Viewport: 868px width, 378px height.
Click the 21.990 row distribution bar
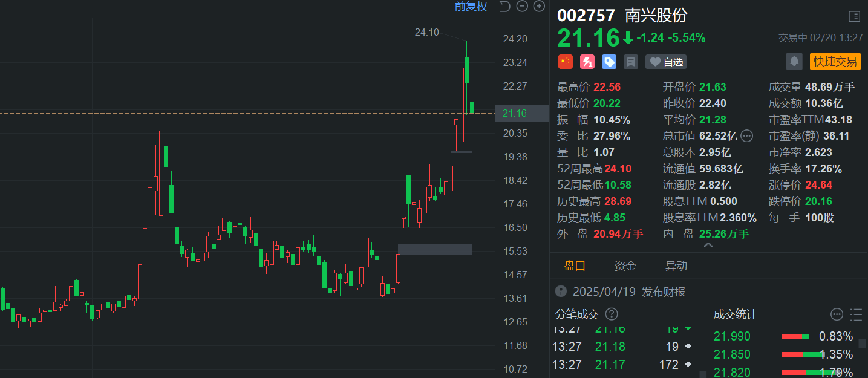pyautogui.click(x=795, y=336)
